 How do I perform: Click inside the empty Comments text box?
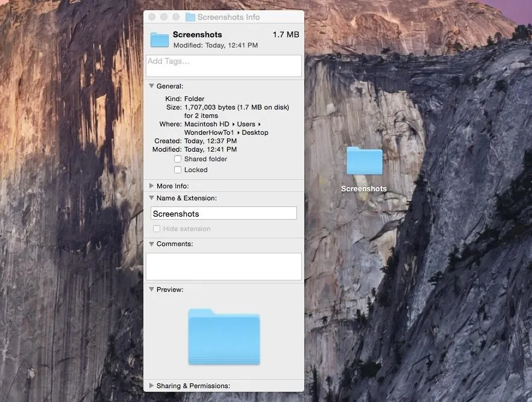pyautogui.click(x=224, y=266)
